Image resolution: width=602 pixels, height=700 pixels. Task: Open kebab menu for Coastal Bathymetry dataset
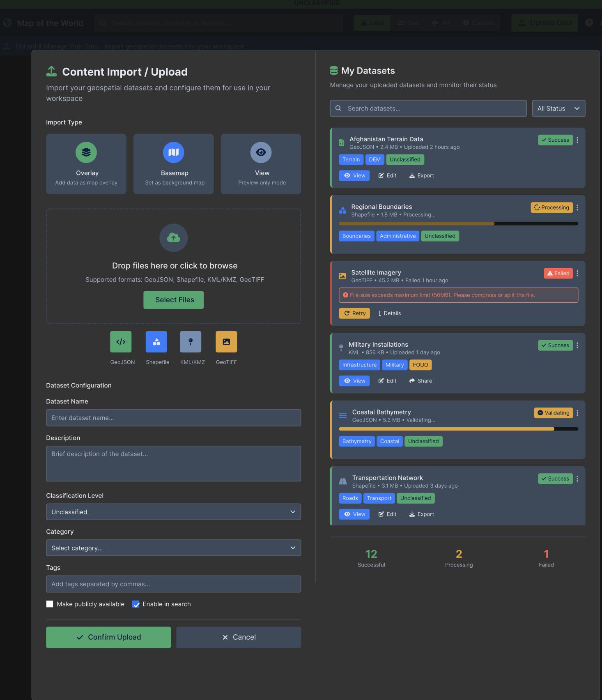[577, 413]
